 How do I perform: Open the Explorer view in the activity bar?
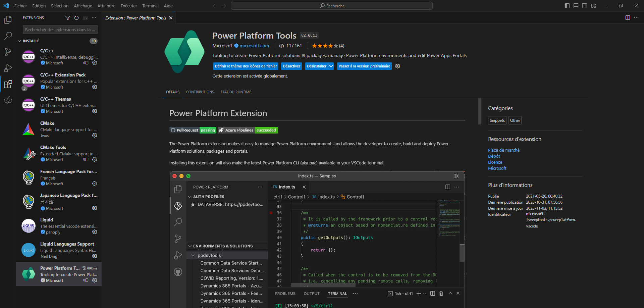[x=8, y=20]
